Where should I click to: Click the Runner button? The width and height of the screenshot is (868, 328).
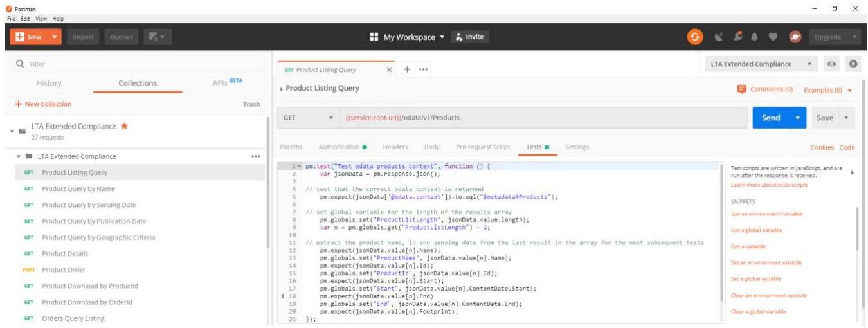[x=122, y=37]
